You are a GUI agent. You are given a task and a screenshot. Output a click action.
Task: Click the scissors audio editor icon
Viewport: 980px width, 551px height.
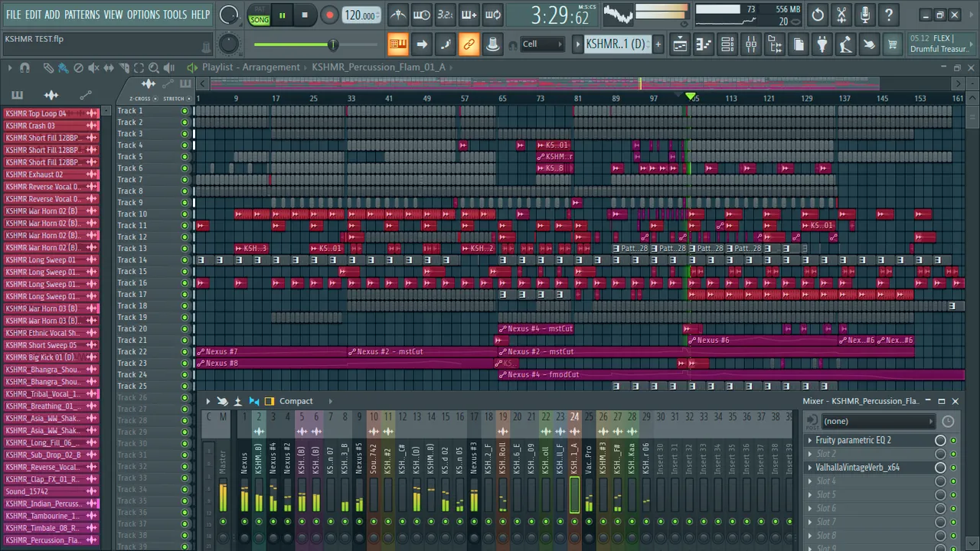[841, 15]
